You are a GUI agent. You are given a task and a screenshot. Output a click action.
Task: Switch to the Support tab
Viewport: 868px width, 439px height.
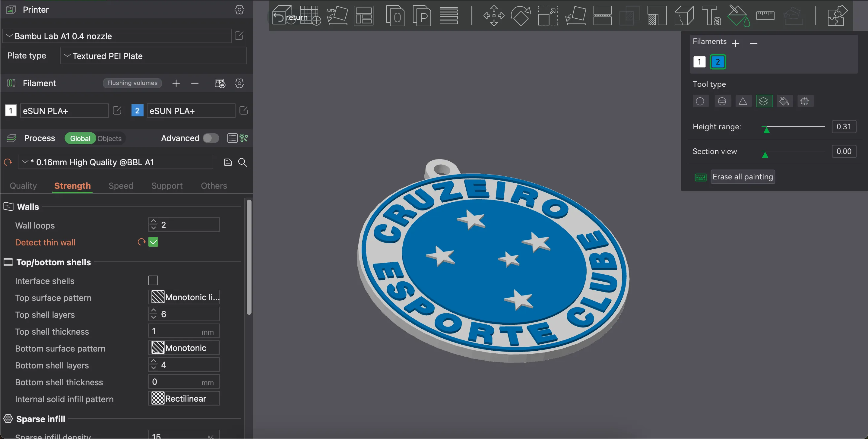[x=167, y=186]
